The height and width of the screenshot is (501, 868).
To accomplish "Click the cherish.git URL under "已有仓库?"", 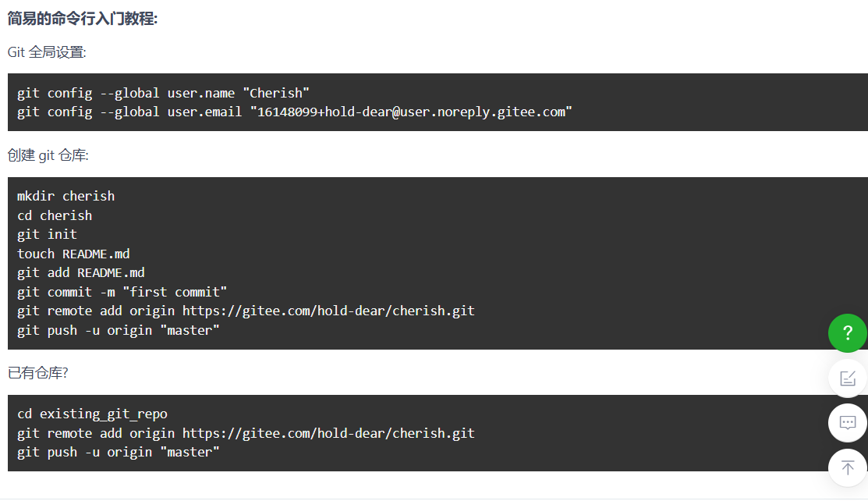I will coord(328,433).
